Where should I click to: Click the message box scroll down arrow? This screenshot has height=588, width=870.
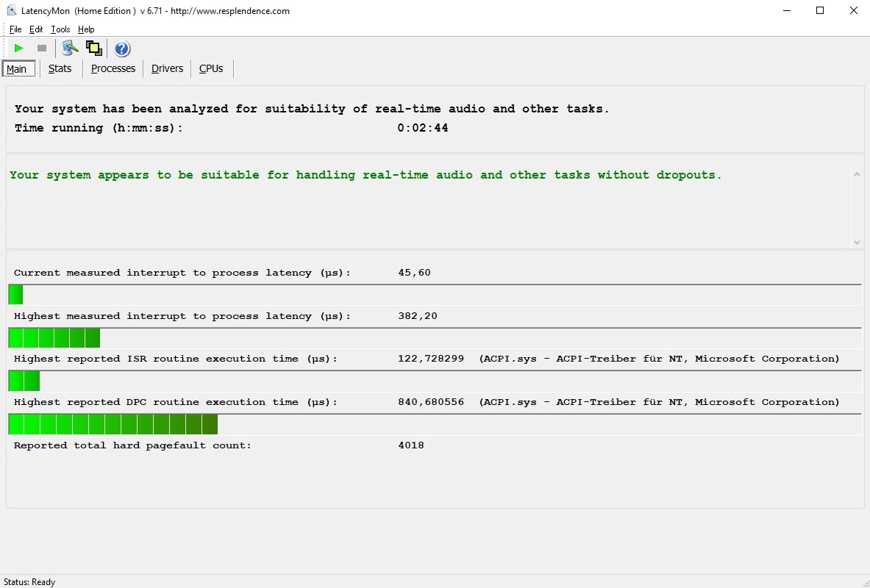(857, 242)
